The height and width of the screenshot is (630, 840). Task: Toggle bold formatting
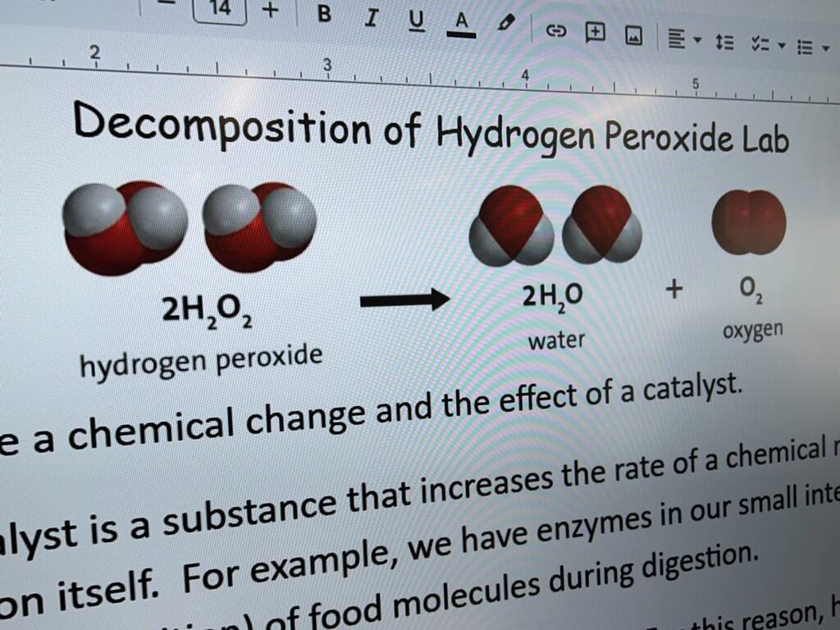[324, 15]
